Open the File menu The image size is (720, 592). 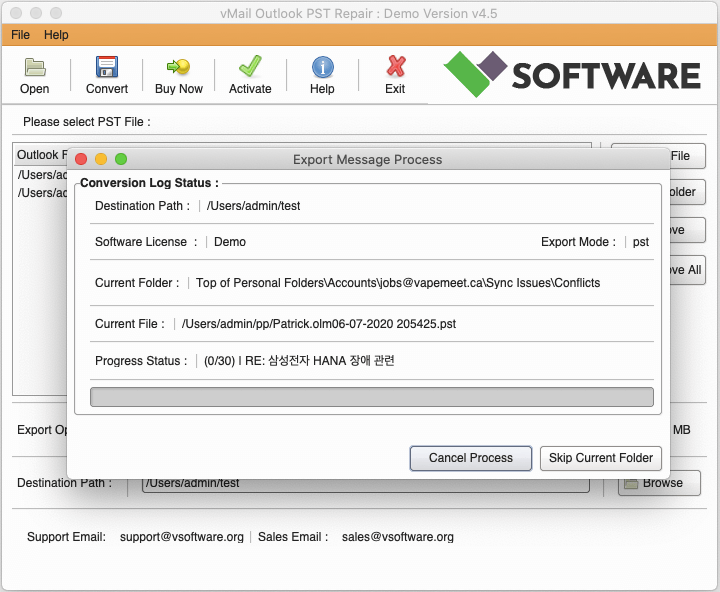(x=20, y=35)
